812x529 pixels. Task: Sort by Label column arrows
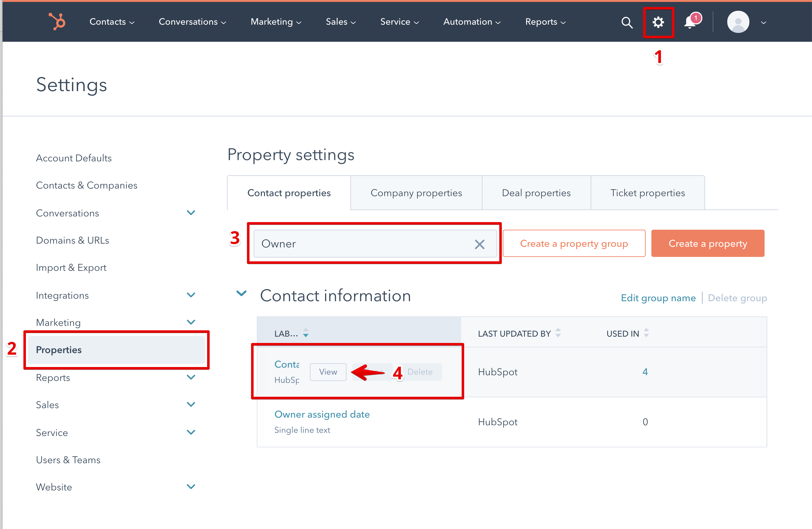(x=306, y=333)
